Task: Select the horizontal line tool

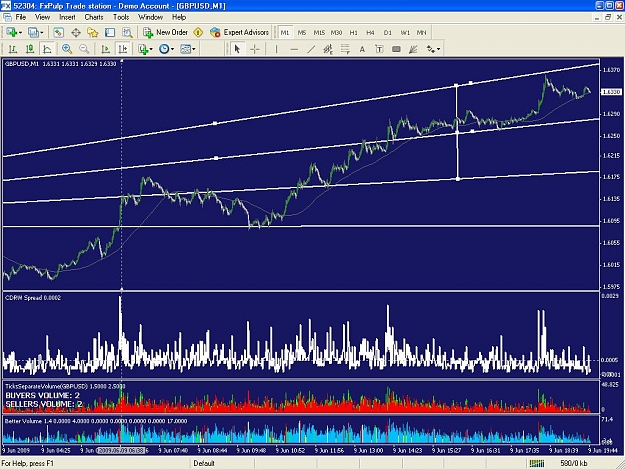Action: point(294,49)
